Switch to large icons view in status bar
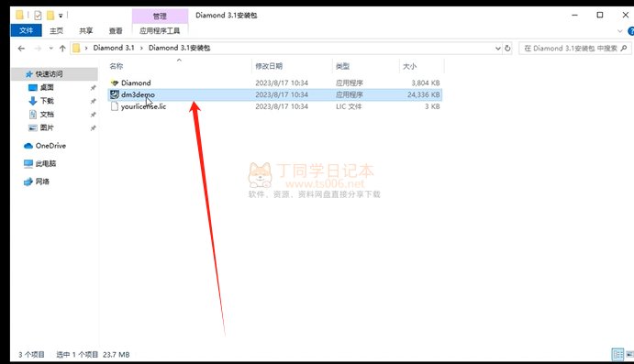Screen dimensions: 634x364 click(629, 355)
